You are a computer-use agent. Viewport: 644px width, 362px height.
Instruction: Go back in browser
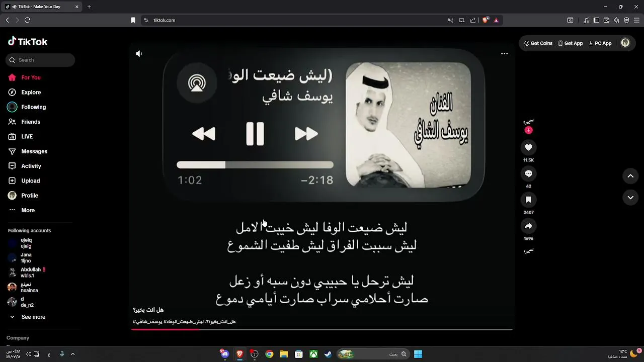pos(7,20)
